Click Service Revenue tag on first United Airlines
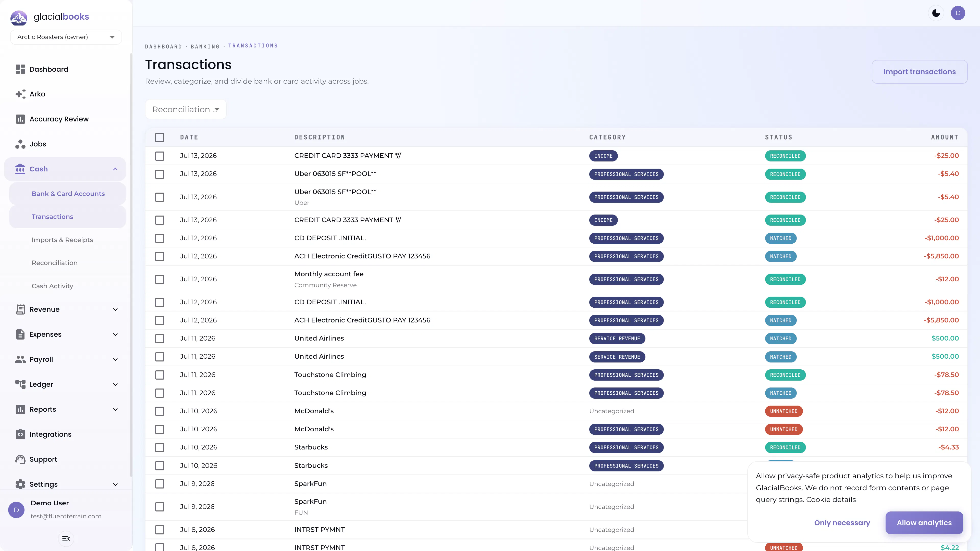The height and width of the screenshot is (551, 980). [x=617, y=339]
